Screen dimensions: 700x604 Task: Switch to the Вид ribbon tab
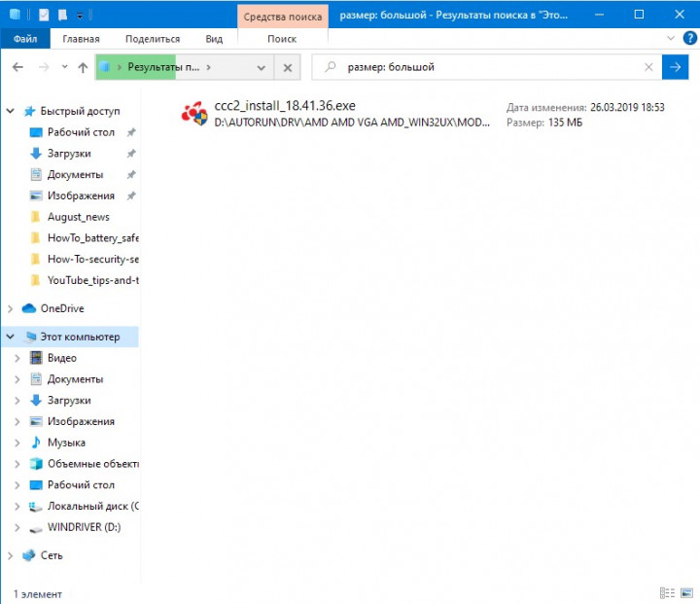(x=214, y=39)
